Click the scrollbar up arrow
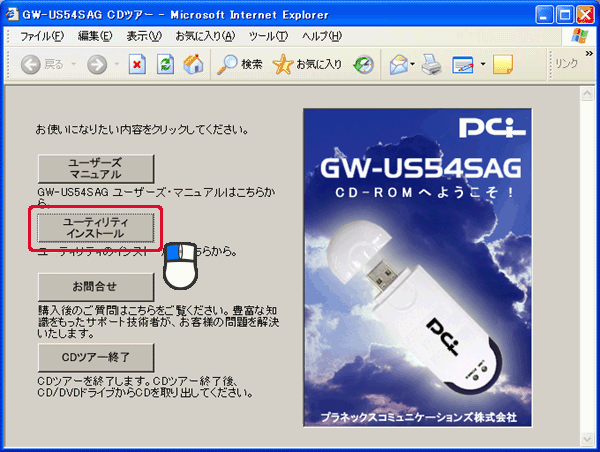Screen dimensions: 600x452 pos(587,94)
